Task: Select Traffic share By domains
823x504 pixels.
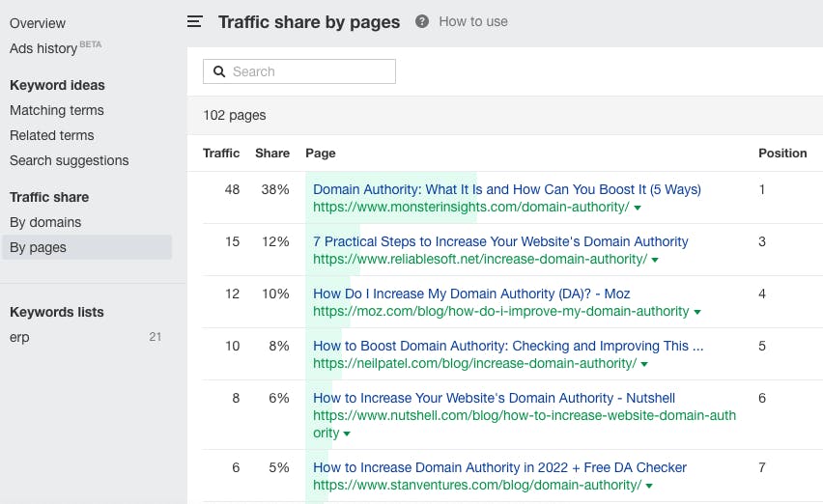Action: pos(45,222)
